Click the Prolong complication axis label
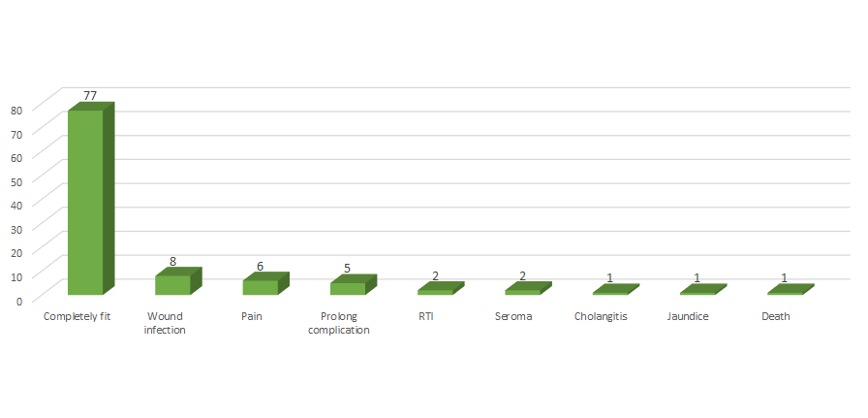This screenshot has height=418, width=868. click(339, 323)
